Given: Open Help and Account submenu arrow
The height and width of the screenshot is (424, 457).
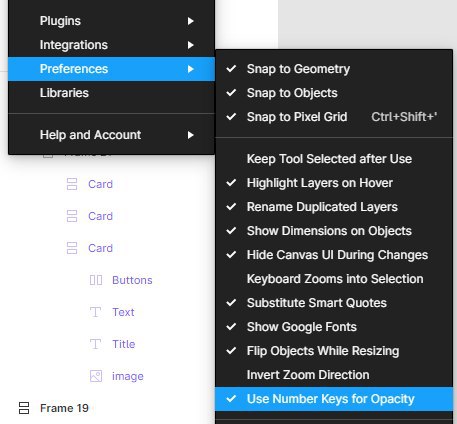Looking at the screenshot, I should point(190,135).
